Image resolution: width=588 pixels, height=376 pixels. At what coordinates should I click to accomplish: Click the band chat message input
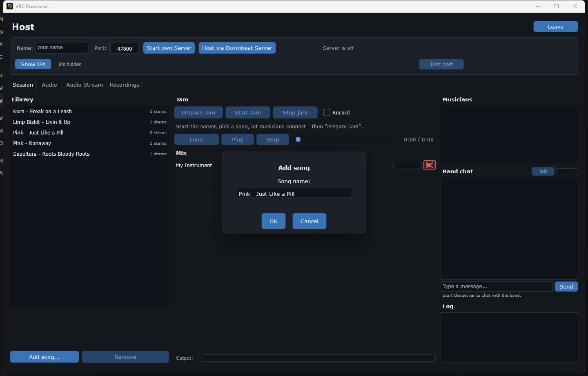497,286
